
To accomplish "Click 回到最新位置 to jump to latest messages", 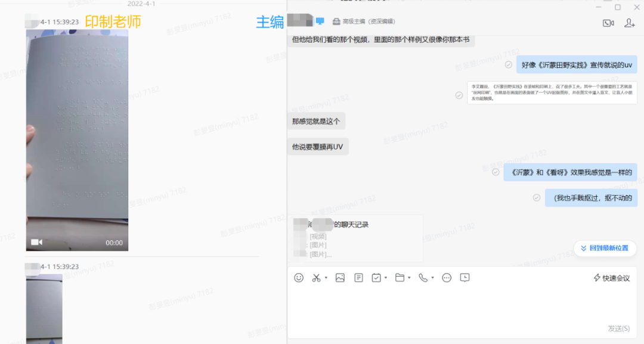I will (x=605, y=249).
